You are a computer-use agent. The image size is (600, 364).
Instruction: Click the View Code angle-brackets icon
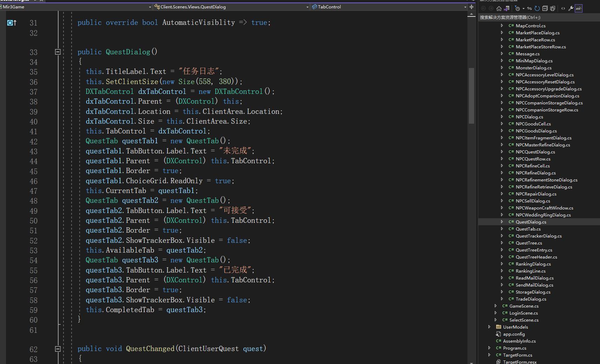pos(563,8)
